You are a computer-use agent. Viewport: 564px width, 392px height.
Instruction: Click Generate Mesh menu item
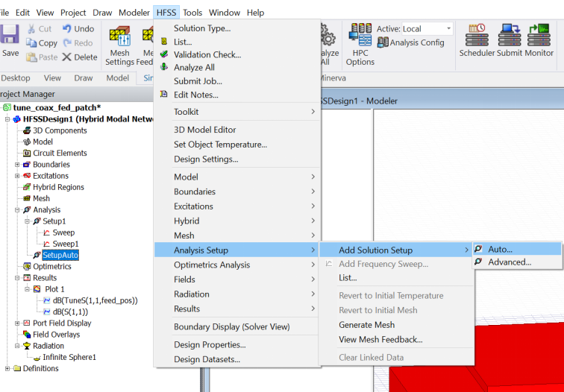(x=366, y=325)
